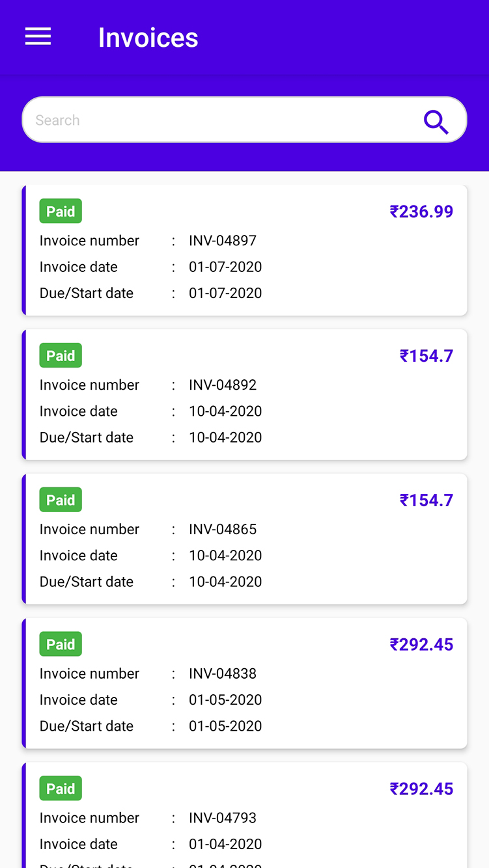Click the Paid badge on INV-04897

(61, 211)
